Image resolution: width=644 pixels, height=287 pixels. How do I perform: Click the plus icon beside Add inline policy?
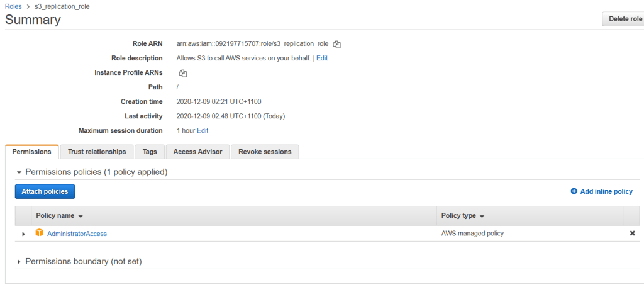(x=574, y=191)
